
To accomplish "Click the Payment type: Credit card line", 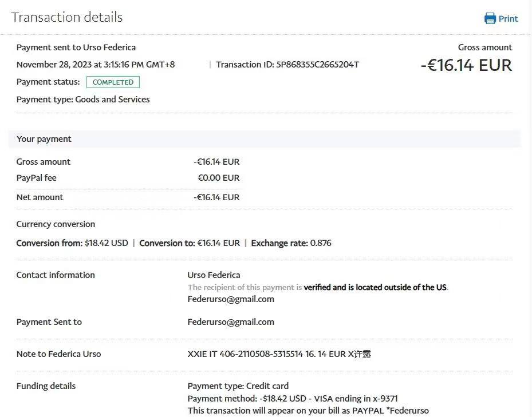I will tap(238, 386).
